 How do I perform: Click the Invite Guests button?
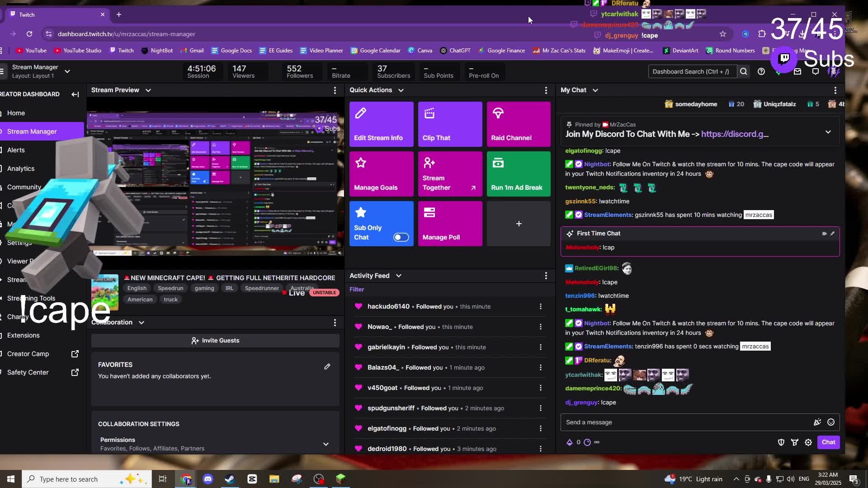click(215, 341)
